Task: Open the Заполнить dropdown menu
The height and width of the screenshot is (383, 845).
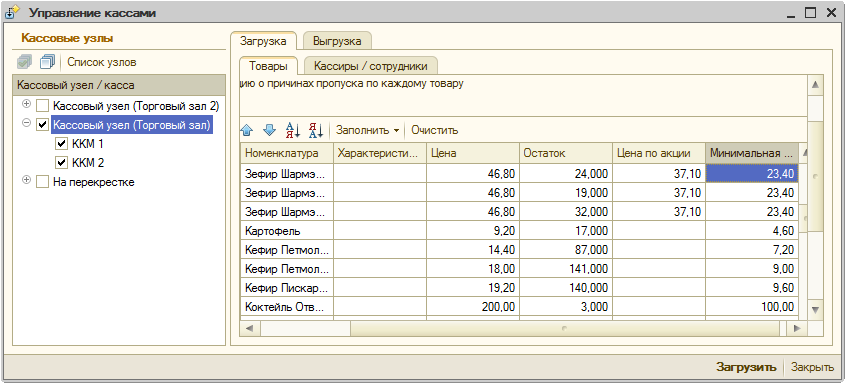Action: point(368,130)
